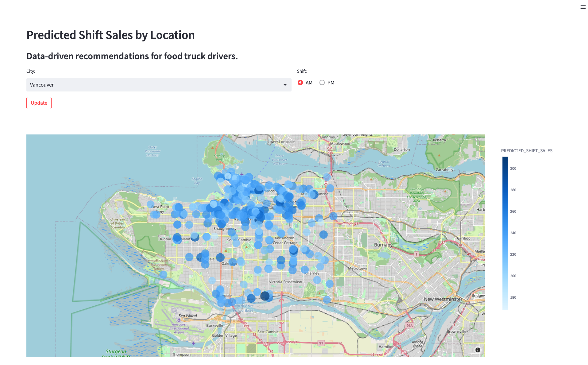
Task: Click the Highway 1 shield near Burnaby
Action: coord(416,254)
